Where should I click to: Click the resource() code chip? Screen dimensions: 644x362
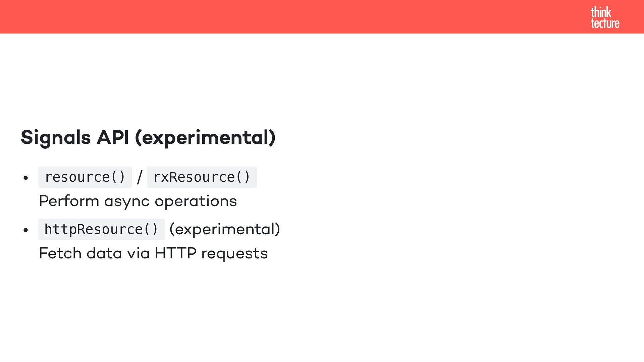85,177
